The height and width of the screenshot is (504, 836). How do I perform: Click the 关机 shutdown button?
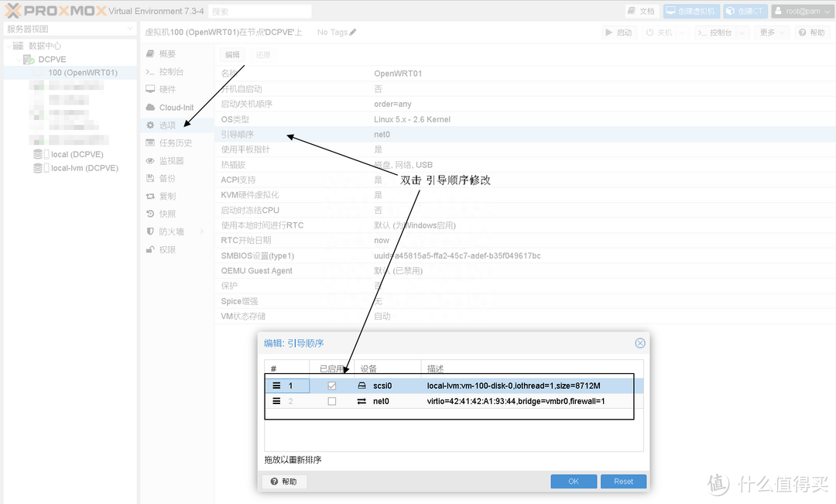pyautogui.click(x=660, y=33)
